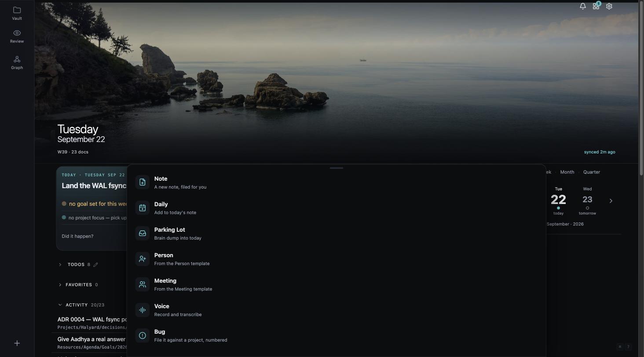Open 'Give Aadhya a real answer' activity entry
The image size is (644, 357).
click(x=92, y=343)
